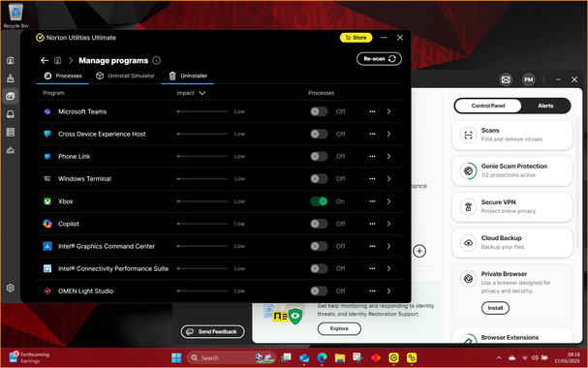Select the Alerts tab in Norton
The image size is (588, 368).
pyautogui.click(x=545, y=107)
